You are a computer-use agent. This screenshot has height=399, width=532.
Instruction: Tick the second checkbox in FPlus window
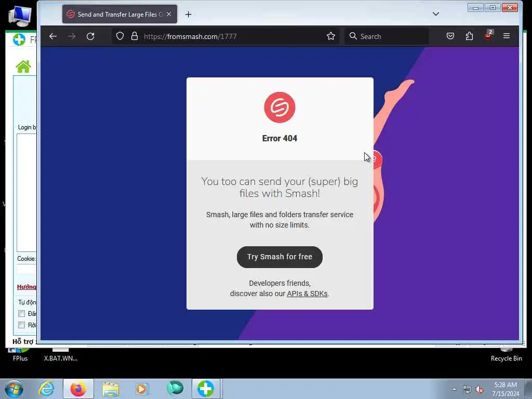[22, 325]
